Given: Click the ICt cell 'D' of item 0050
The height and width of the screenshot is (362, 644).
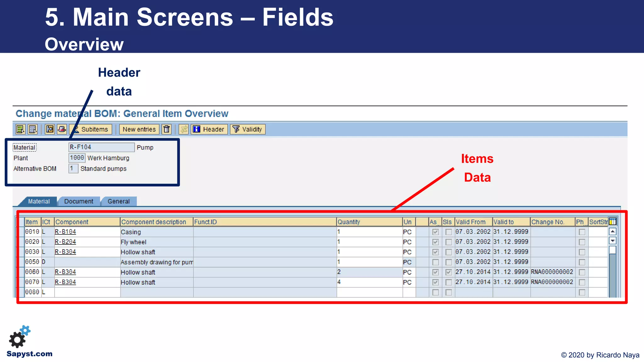Looking at the screenshot, I should 47,262.
